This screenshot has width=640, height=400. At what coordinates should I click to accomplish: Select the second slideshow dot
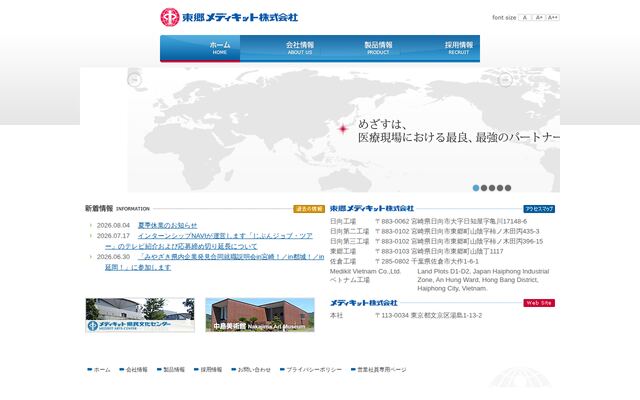click(484, 188)
